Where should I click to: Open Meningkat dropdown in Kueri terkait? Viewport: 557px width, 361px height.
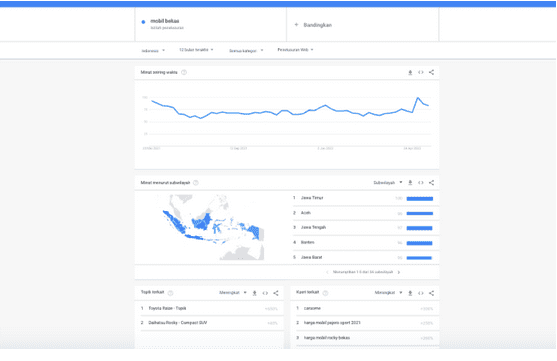point(388,293)
